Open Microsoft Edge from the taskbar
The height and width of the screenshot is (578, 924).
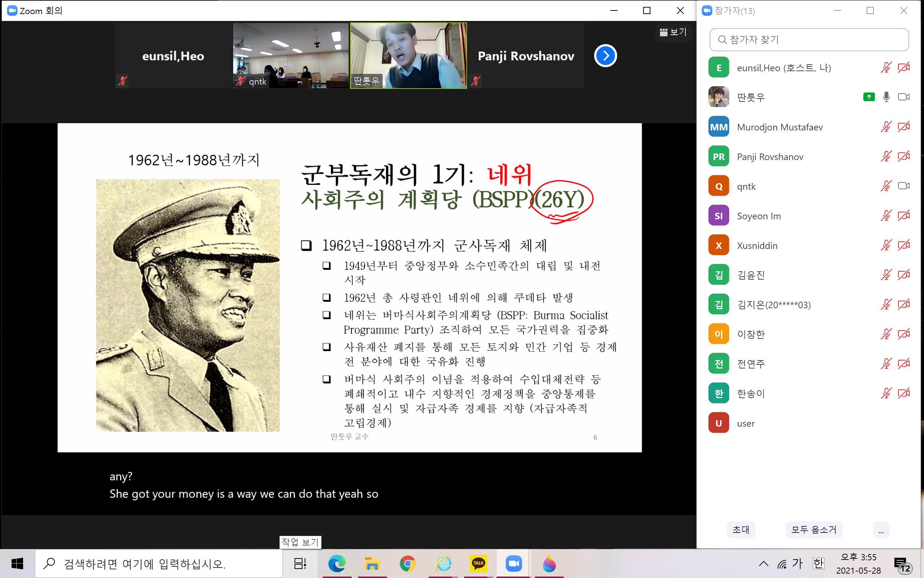(336, 564)
